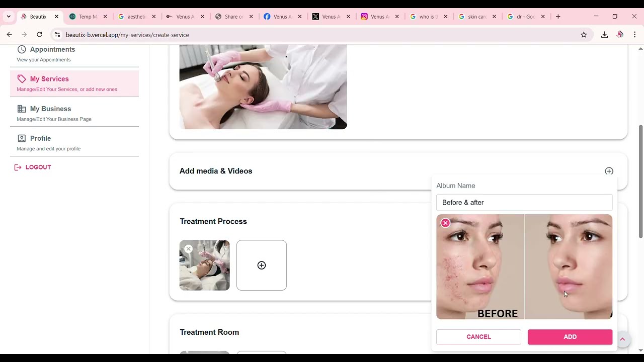Click the before & after preview image

pyautogui.click(x=524, y=267)
